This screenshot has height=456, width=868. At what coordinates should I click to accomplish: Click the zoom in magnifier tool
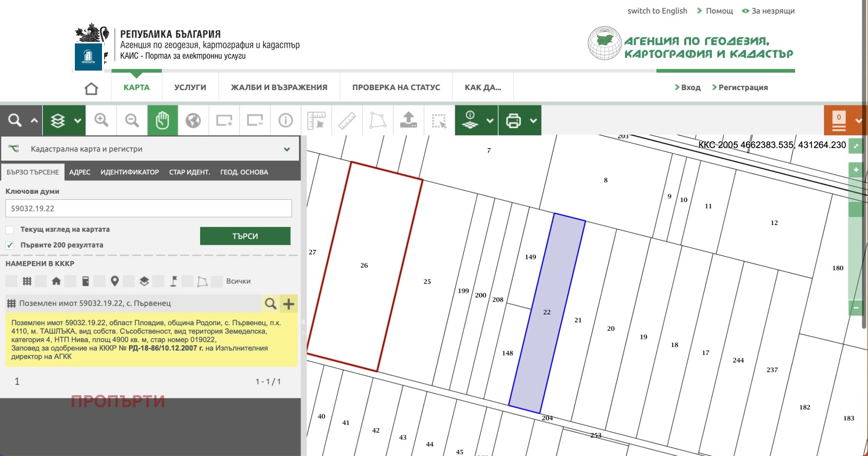(x=101, y=120)
